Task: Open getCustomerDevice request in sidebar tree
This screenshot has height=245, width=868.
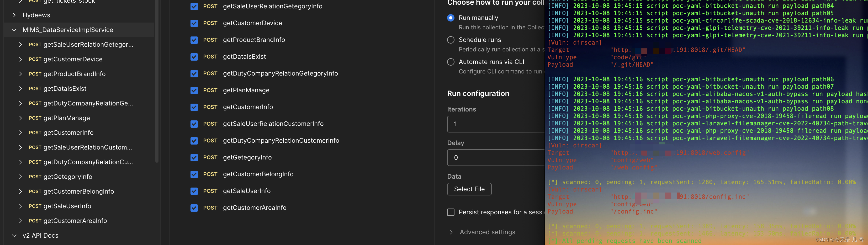Action: (73, 59)
